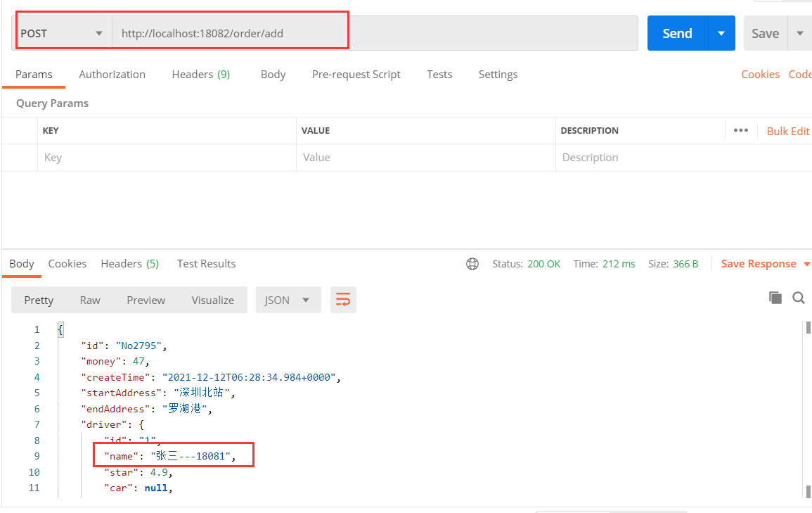This screenshot has height=513, width=812.
Task: Select the Preview view mode
Action: (146, 300)
